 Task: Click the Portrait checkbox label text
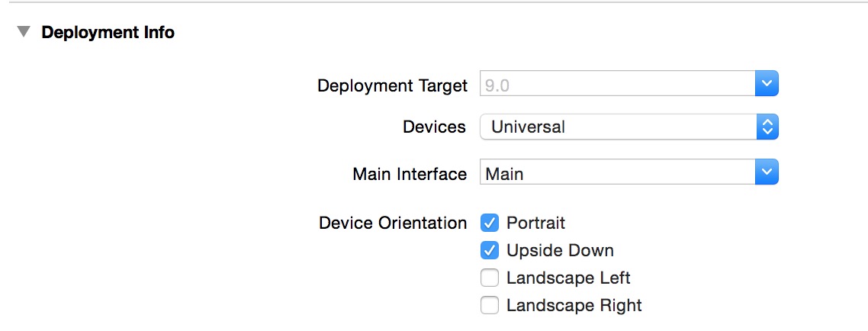pos(535,223)
